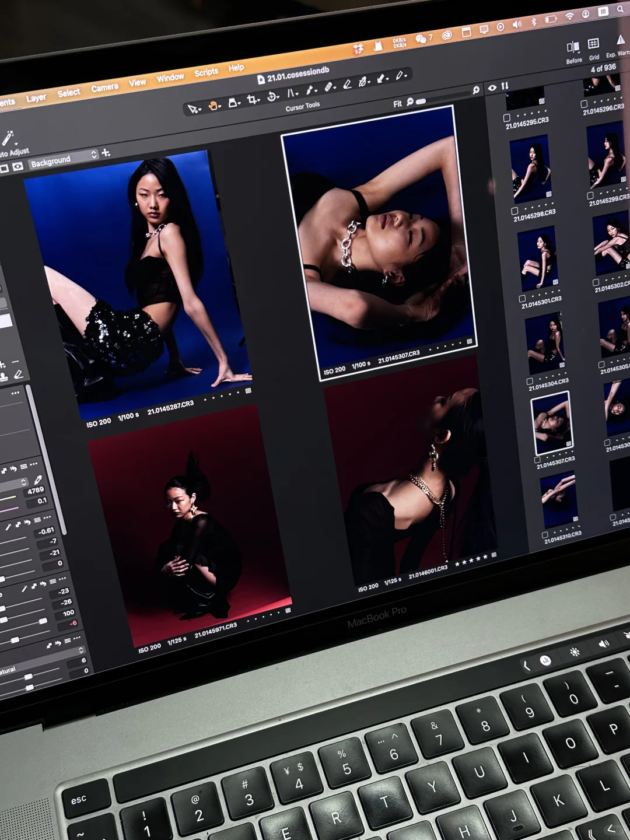
Task: Select the Heal bandage tool
Action: coord(328,87)
